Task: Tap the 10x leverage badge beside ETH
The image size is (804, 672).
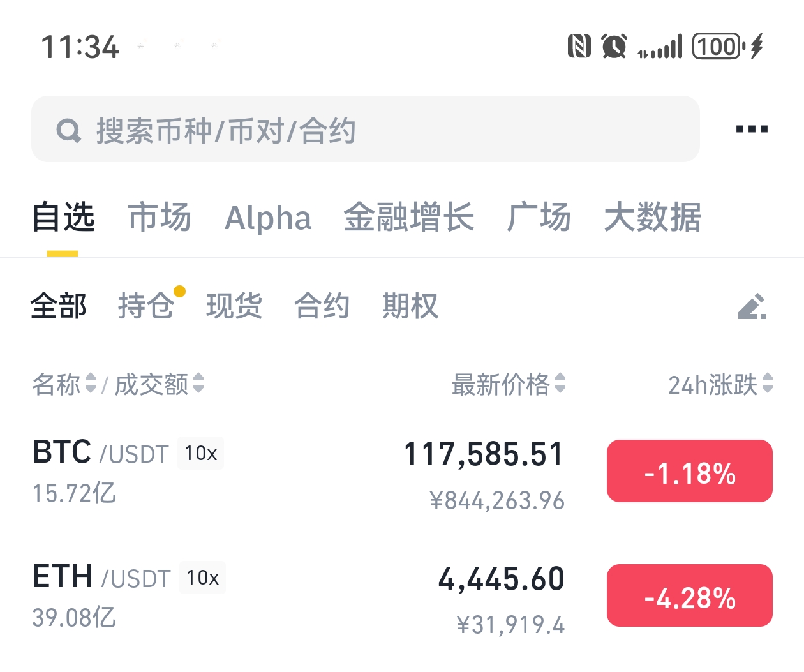Action: [x=202, y=578]
